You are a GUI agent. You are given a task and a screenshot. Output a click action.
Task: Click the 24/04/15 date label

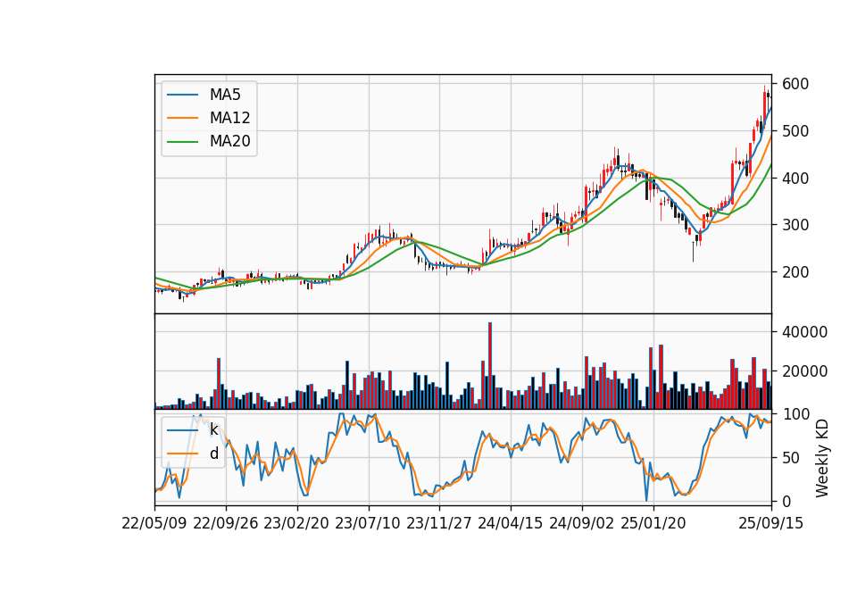pos(511,523)
